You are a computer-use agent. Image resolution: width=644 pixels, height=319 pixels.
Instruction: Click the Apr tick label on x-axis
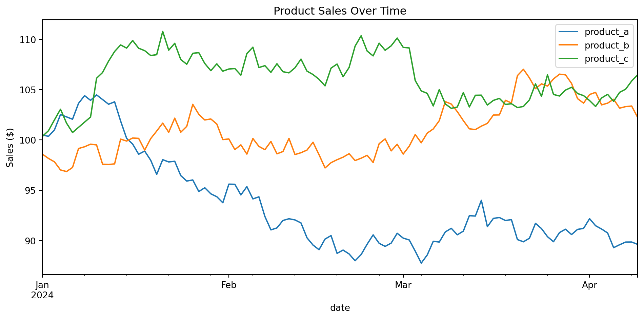[x=589, y=285]
